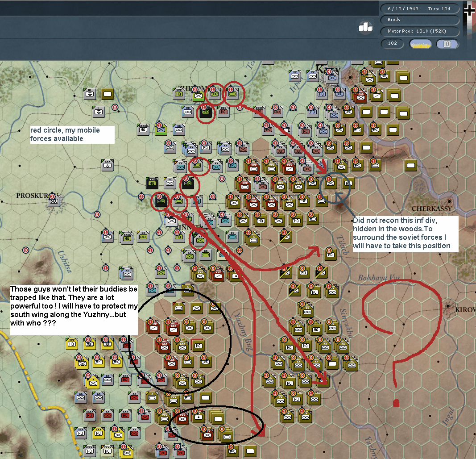The width and height of the screenshot is (476, 459).
Task: Click the Kirovograd city marker
Action: click(448, 306)
